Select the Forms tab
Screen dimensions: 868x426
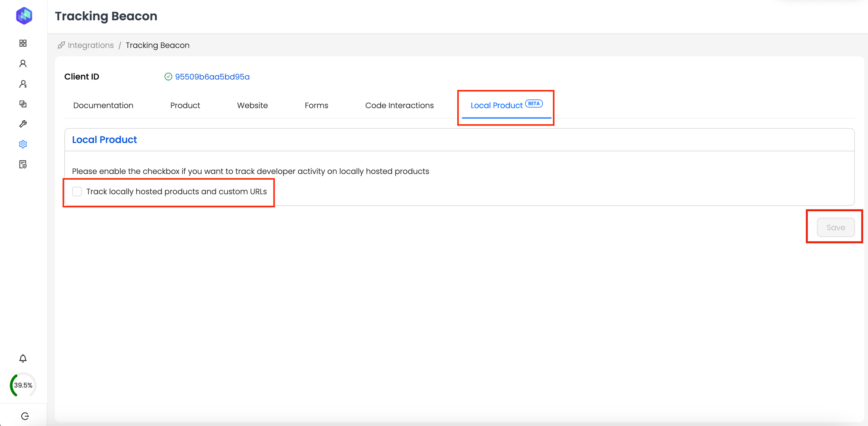pos(316,105)
